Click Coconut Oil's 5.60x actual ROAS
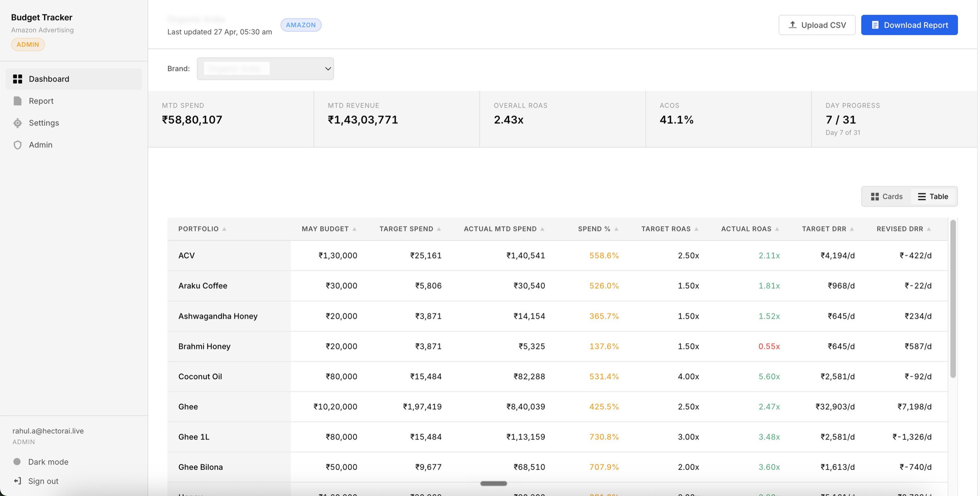 click(x=769, y=376)
